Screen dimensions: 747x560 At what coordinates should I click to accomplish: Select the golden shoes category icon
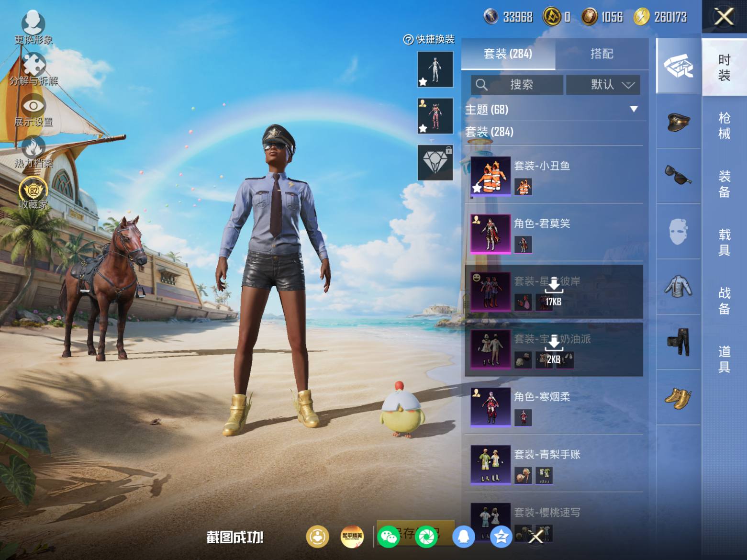click(x=678, y=398)
